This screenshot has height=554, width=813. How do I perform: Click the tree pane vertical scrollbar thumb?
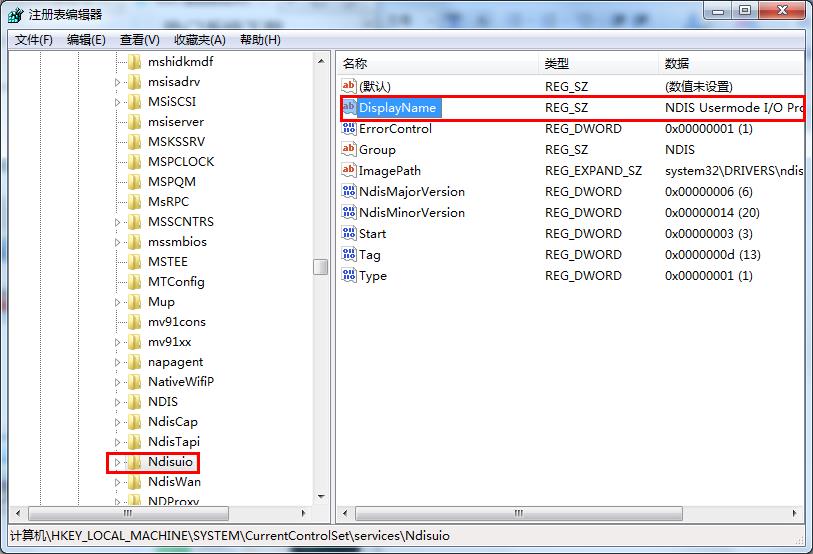(x=321, y=267)
